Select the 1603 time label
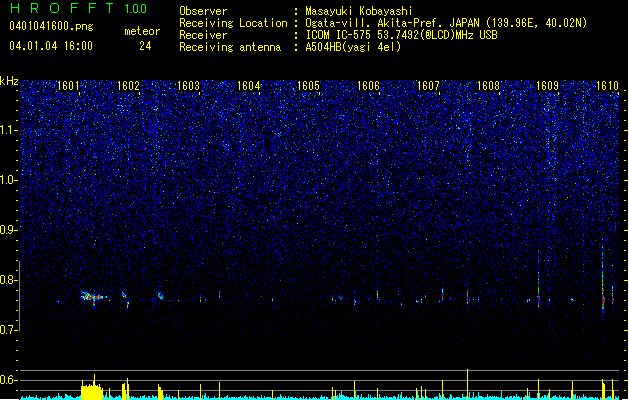Image resolution: width=629 pixels, height=400 pixels. (x=188, y=85)
